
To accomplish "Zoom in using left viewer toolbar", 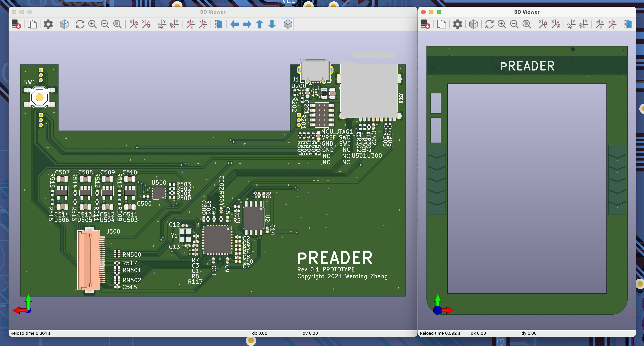I will (92, 24).
